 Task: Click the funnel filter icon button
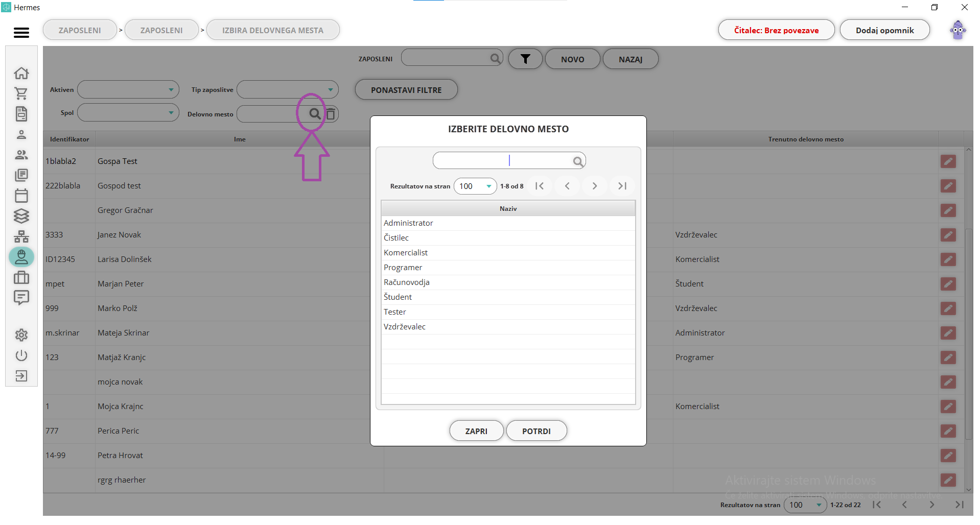pyautogui.click(x=525, y=59)
